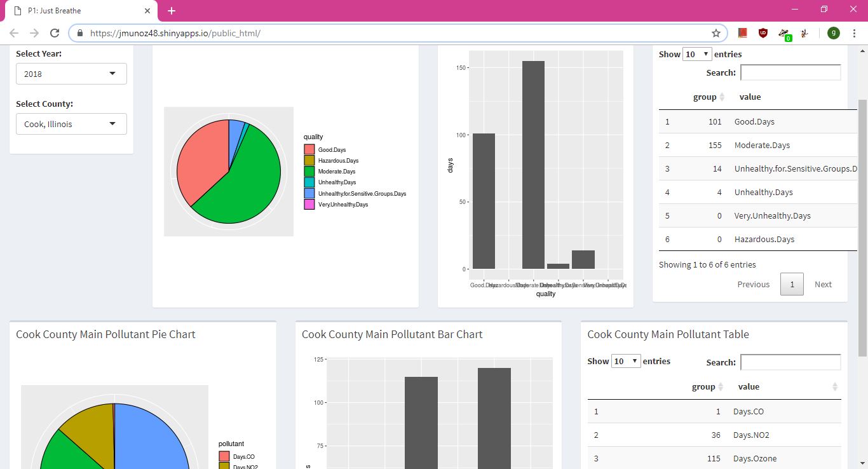
Task: Click the Ozone bar in pollutant chart
Action: coord(421,423)
